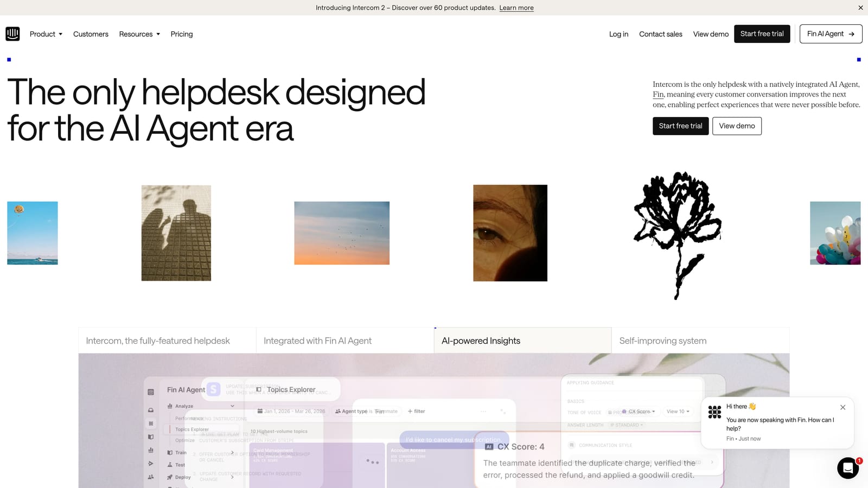
Task: Open the Product dropdown menu
Action: coord(46,34)
